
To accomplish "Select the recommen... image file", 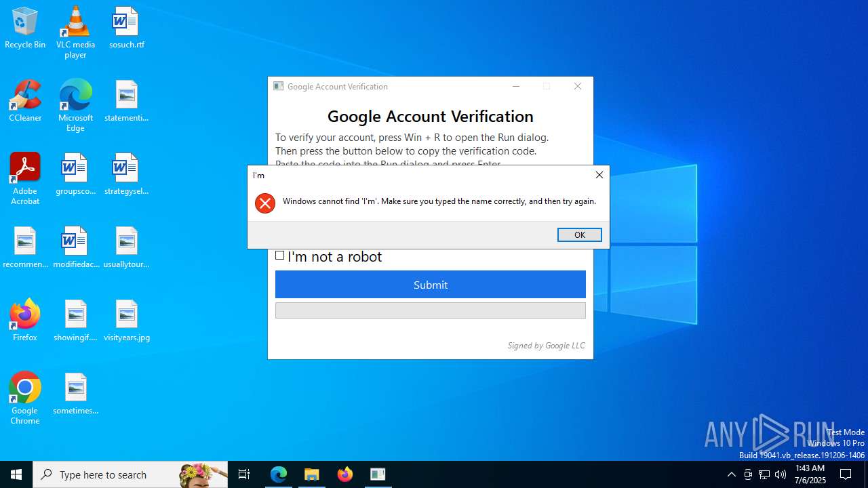I will [x=25, y=247].
